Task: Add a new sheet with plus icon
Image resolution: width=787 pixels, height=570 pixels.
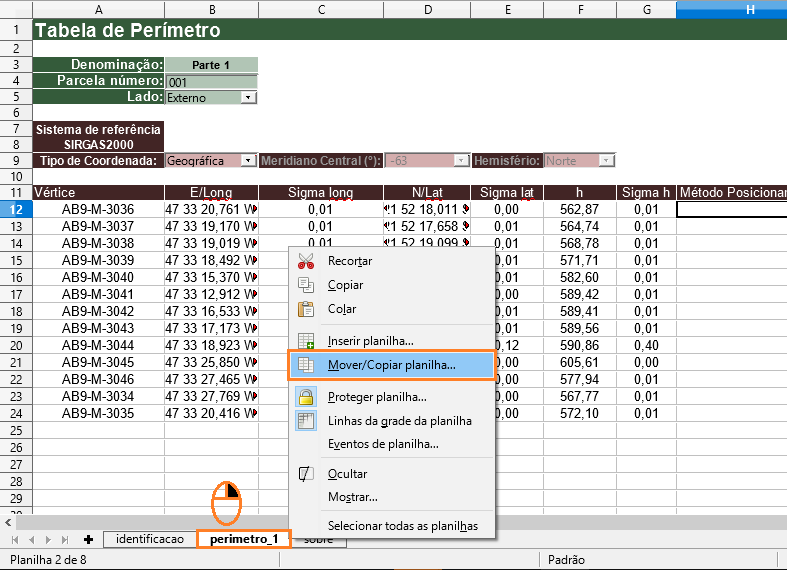Action: [88, 540]
